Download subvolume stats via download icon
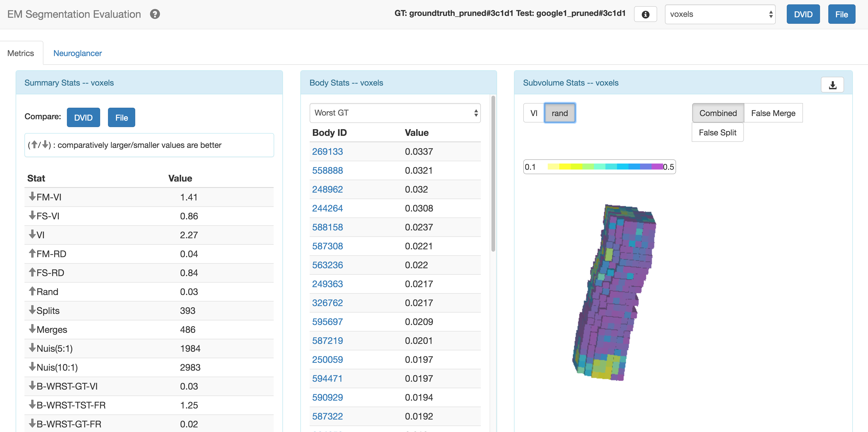The image size is (868, 432). (x=832, y=85)
